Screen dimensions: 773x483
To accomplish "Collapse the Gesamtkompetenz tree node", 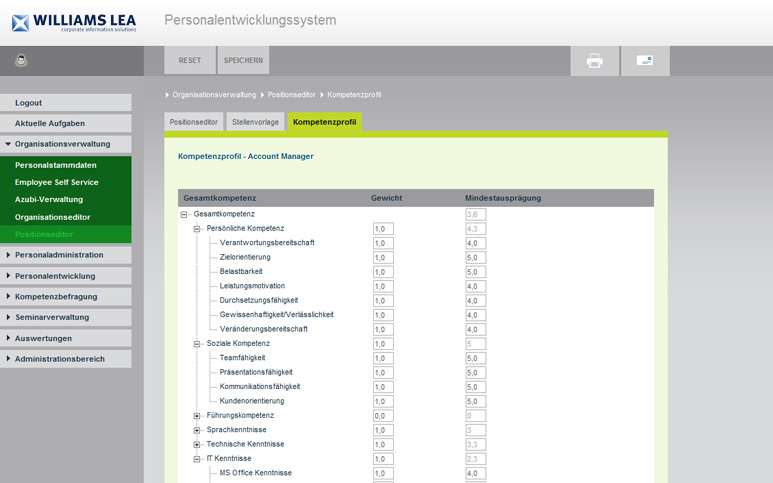I will click(184, 214).
